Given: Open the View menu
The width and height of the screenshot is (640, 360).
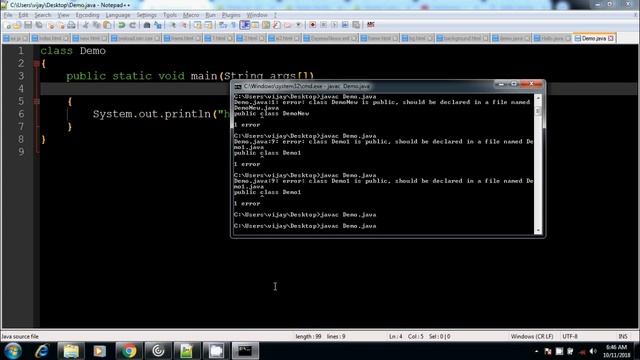Looking at the screenshot, I should (63, 15).
